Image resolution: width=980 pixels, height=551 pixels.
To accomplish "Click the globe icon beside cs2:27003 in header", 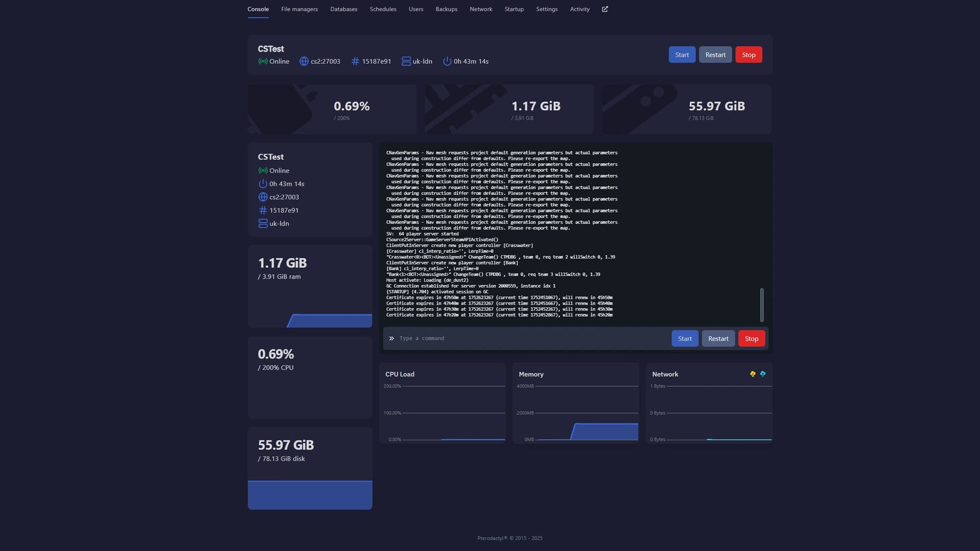I will 304,61.
